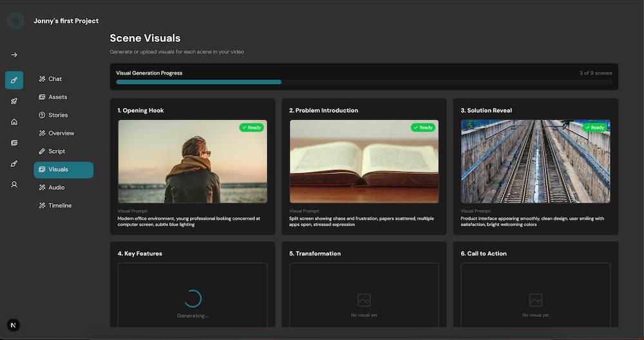Open the Script section
Image resolution: width=644 pixels, height=340 pixels.
(57, 151)
